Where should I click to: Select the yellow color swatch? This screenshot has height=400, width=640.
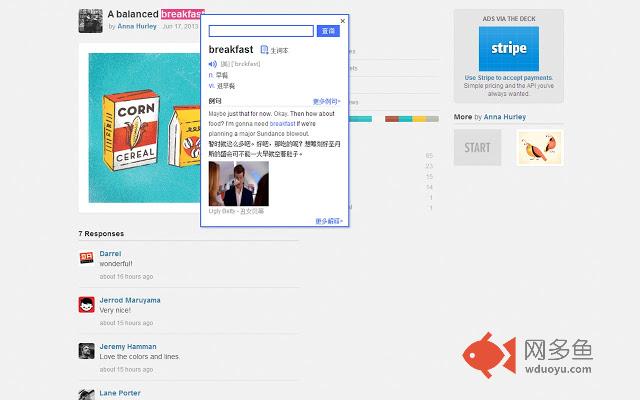[x=419, y=119]
